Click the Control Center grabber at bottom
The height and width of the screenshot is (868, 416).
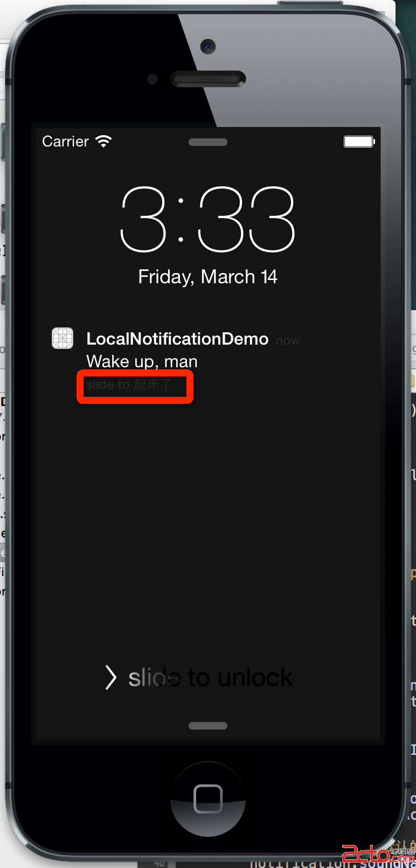tap(208, 726)
